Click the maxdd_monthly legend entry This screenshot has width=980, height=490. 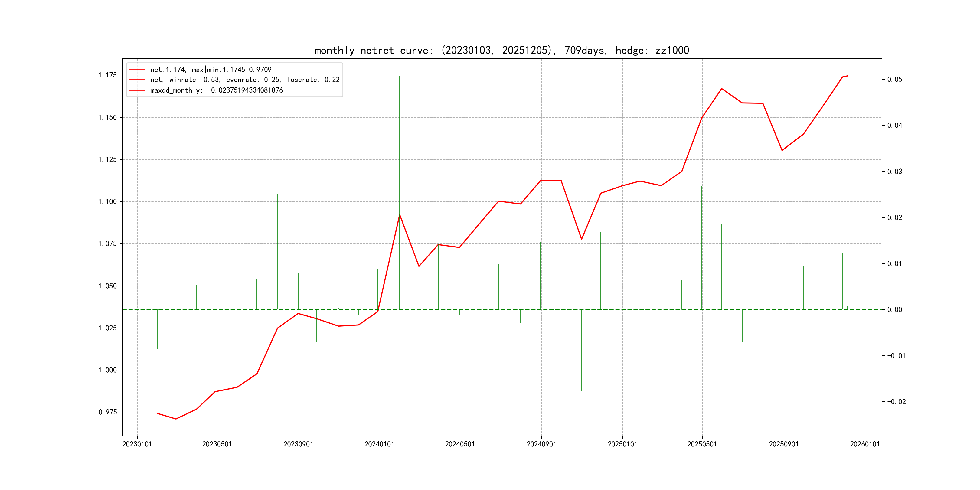pyautogui.click(x=217, y=90)
